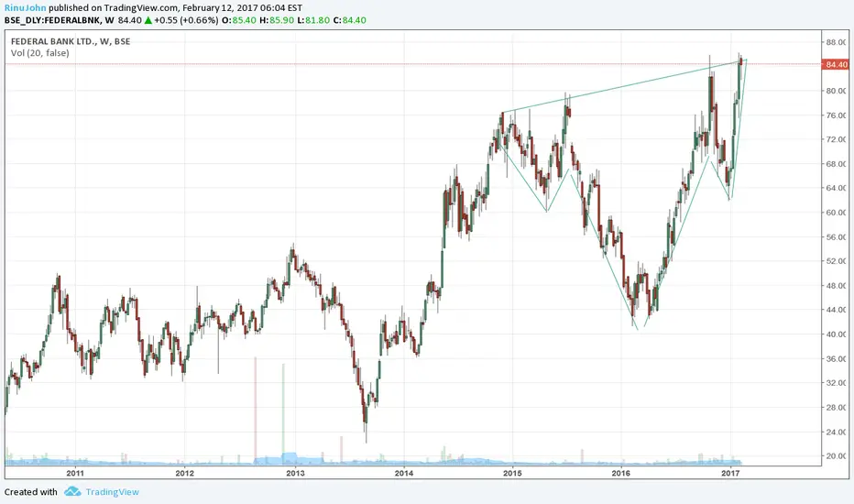Click the C:84.40 close value
854x504 pixels.
pos(350,20)
